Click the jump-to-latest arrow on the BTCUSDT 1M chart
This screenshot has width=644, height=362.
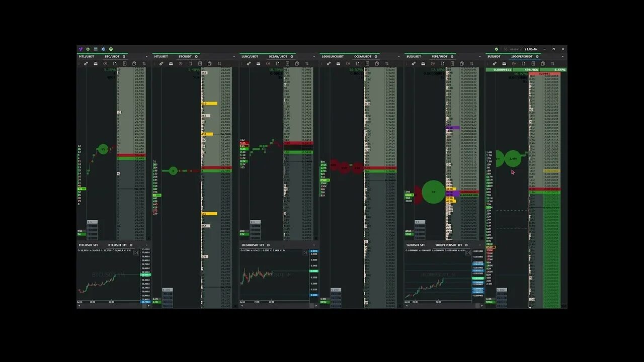[x=136, y=252]
